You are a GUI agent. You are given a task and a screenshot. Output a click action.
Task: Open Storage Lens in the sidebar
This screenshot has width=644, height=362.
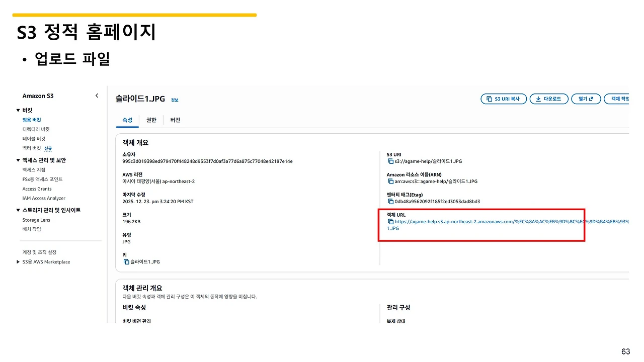[36, 220]
